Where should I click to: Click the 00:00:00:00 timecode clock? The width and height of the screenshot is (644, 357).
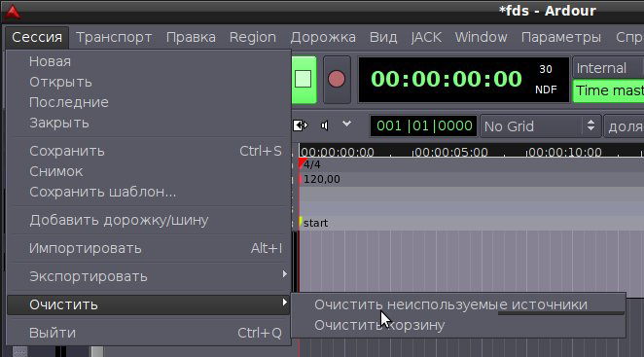click(447, 80)
